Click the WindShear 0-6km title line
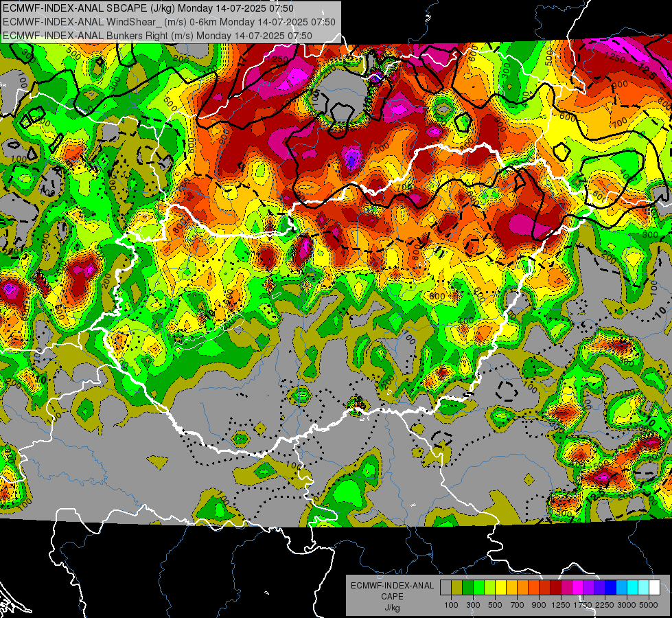 point(169,22)
